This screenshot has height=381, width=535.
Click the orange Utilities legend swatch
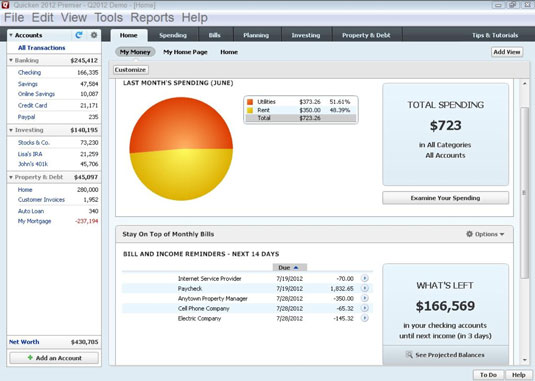coord(250,102)
